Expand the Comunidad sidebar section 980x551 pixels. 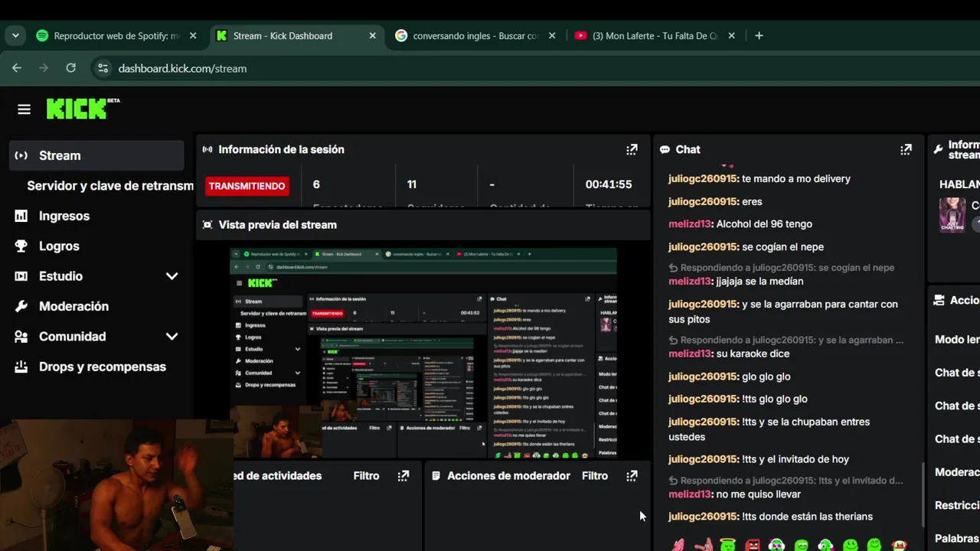171,337
